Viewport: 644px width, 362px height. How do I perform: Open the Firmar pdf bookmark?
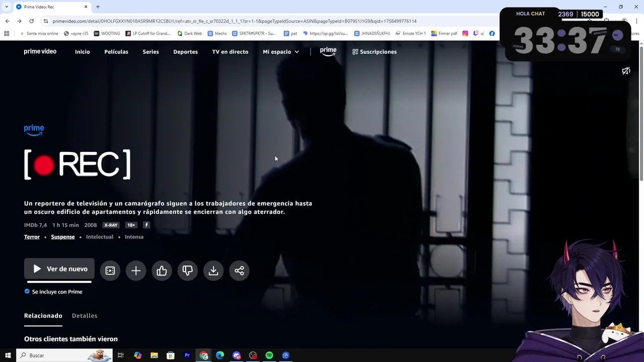point(444,34)
